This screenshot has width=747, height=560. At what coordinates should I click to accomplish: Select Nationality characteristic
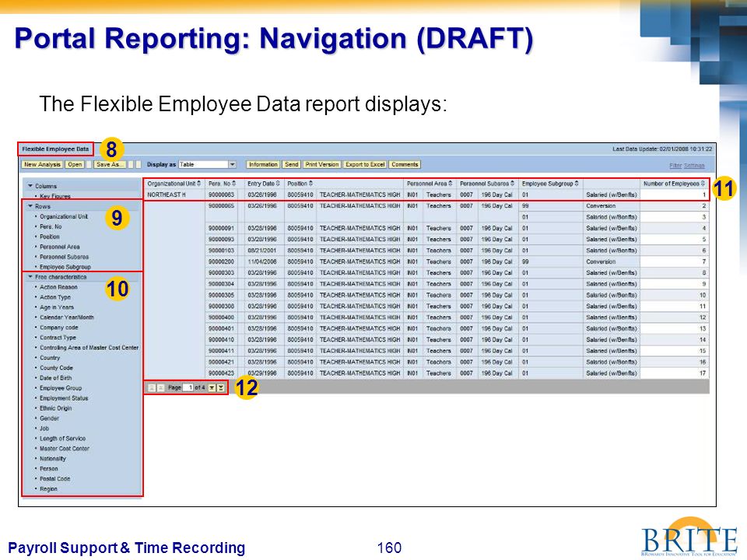[53, 459]
